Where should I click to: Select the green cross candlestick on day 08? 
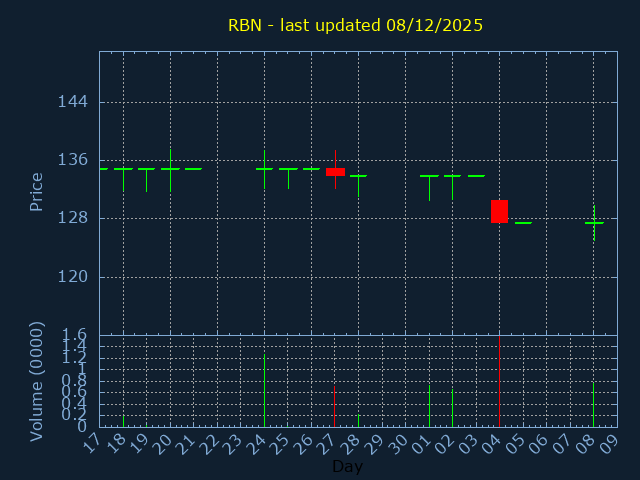tap(594, 223)
